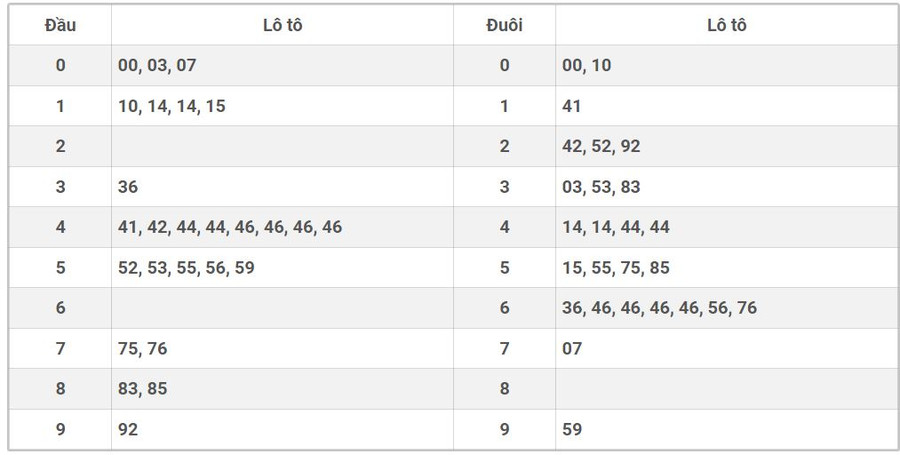Select the Đuôi 9 result "59"
Screen dimensions: 900x455
click(x=572, y=430)
